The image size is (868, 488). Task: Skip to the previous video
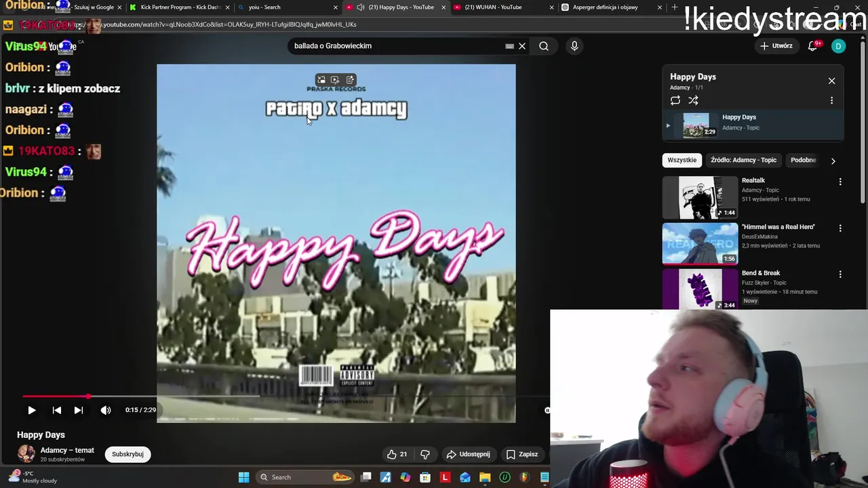(x=57, y=410)
